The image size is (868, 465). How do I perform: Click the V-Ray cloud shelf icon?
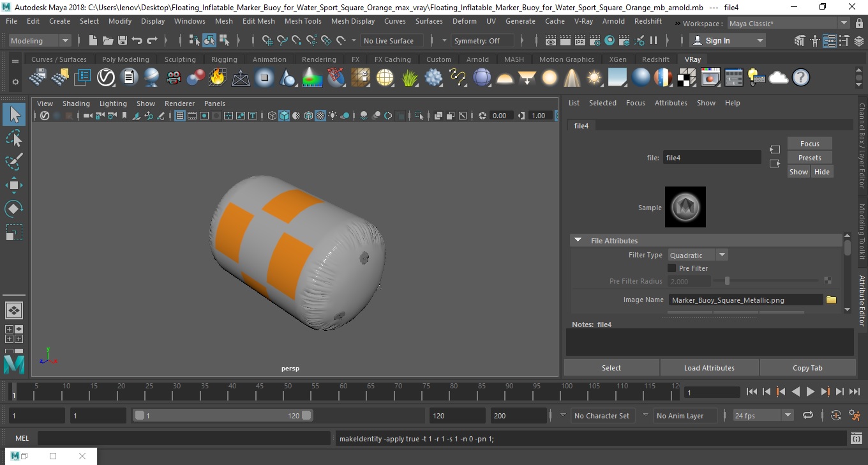pyautogui.click(x=779, y=78)
